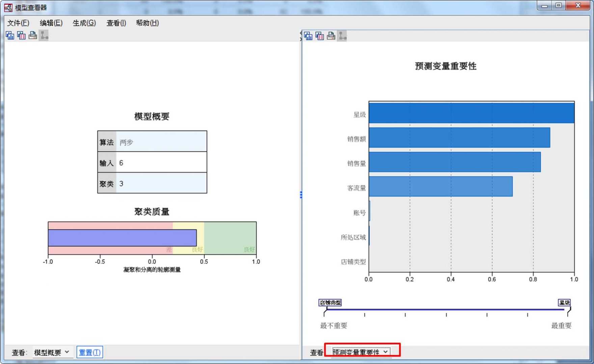The height and width of the screenshot is (364, 594).
Task: Click the copy table data icon in right panel toolbar
Action: coord(320,36)
